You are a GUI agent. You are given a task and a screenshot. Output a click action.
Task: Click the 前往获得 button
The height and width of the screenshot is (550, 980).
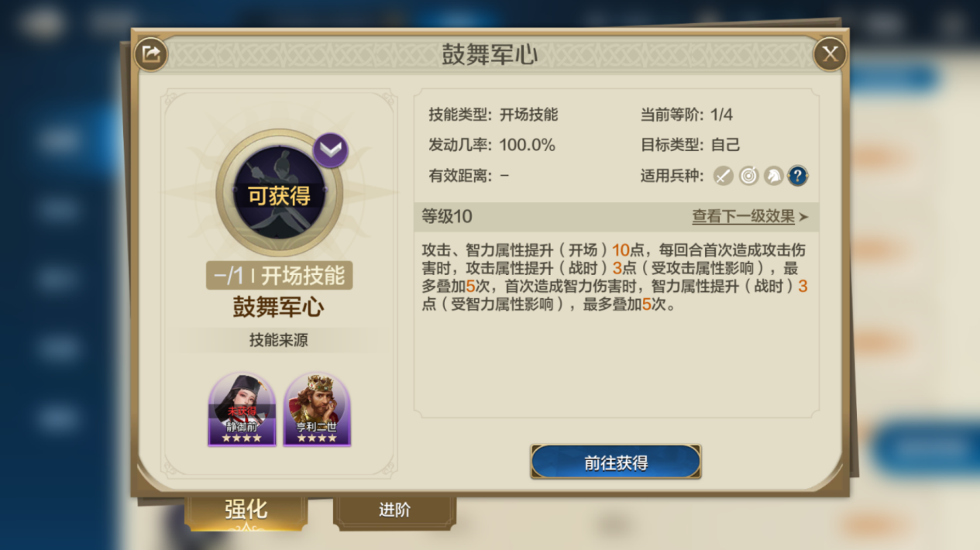(x=616, y=462)
